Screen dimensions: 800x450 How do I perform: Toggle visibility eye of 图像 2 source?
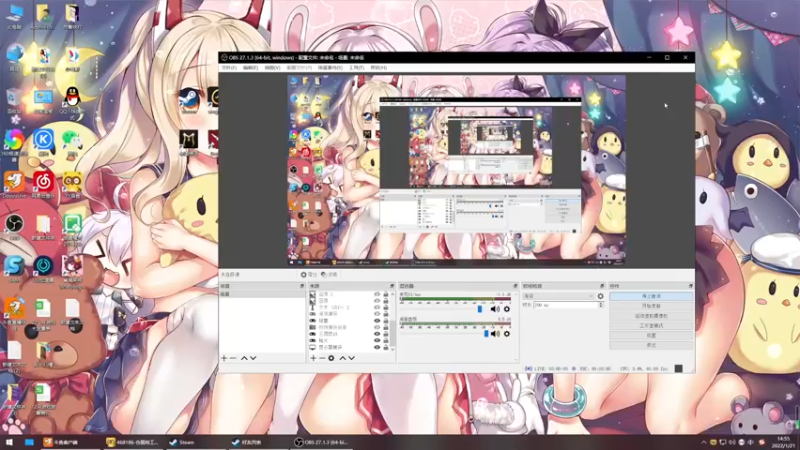pyautogui.click(x=377, y=294)
